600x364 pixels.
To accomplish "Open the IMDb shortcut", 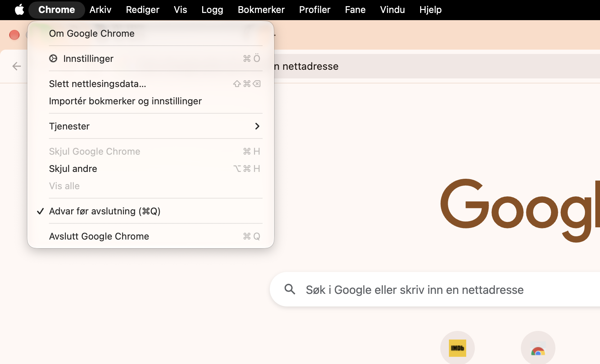I will click(x=458, y=348).
